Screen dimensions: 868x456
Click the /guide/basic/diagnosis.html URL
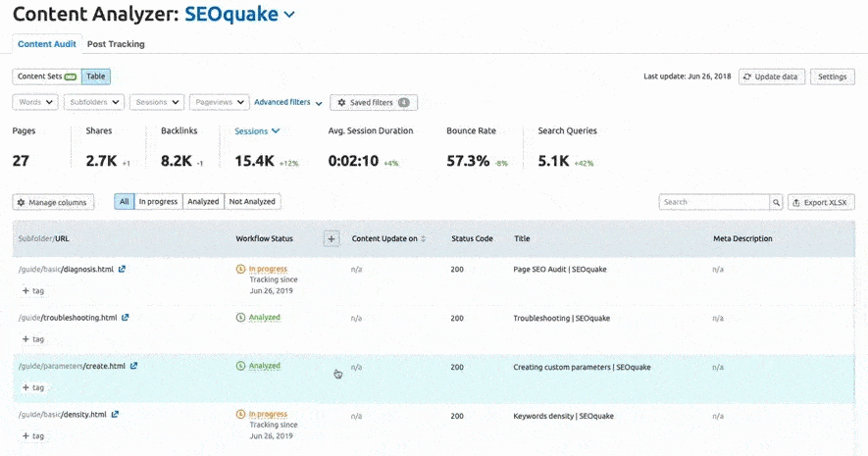(x=66, y=270)
